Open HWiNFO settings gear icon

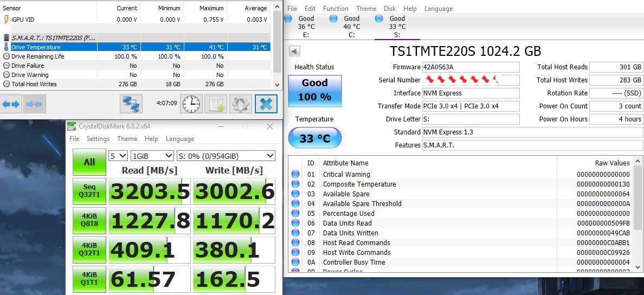click(240, 104)
